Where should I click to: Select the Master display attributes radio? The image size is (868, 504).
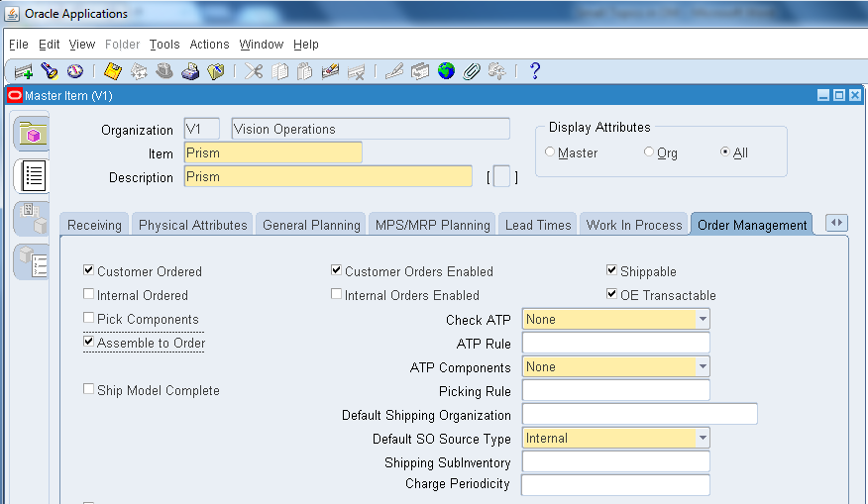point(550,151)
